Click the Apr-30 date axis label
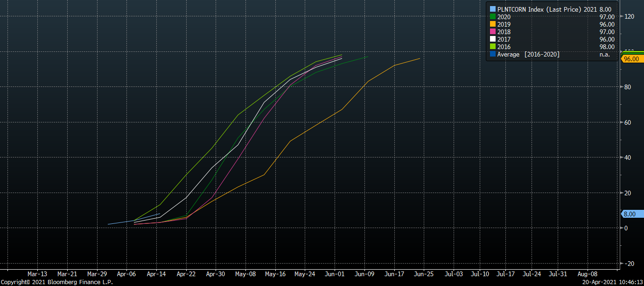This screenshot has width=644, height=286. click(216, 274)
